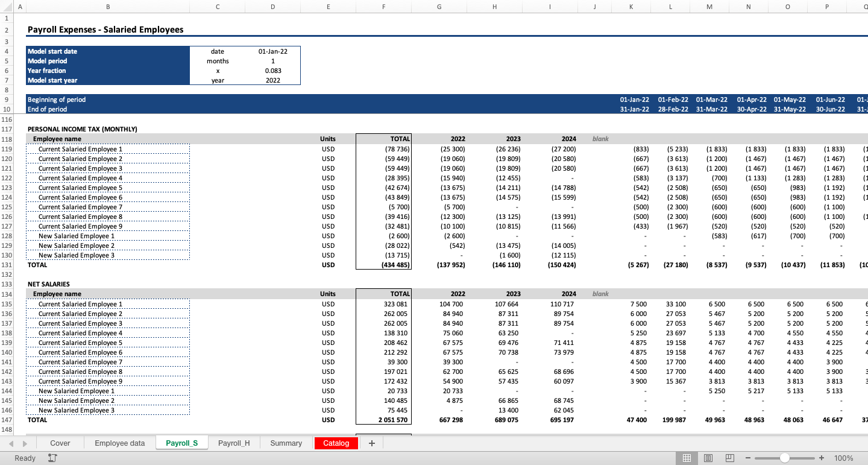Click PERSONAL INCOME TAX (MONTHLY) heading
The height and width of the screenshot is (465, 868).
(x=83, y=129)
